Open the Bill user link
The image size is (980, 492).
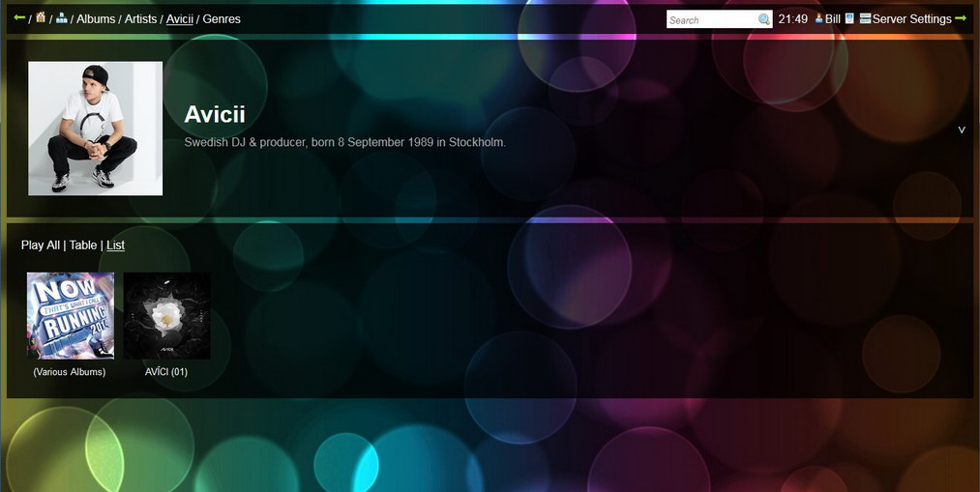click(833, 18)
